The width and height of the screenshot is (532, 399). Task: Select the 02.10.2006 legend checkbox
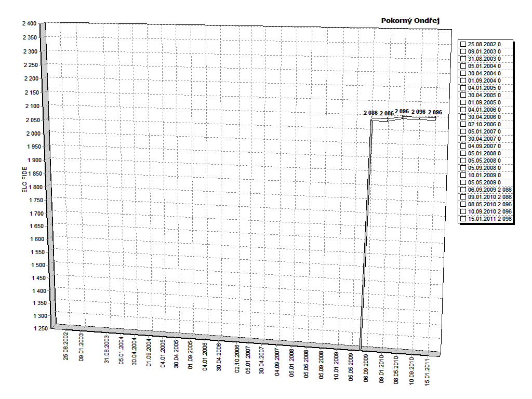(463, 125)
